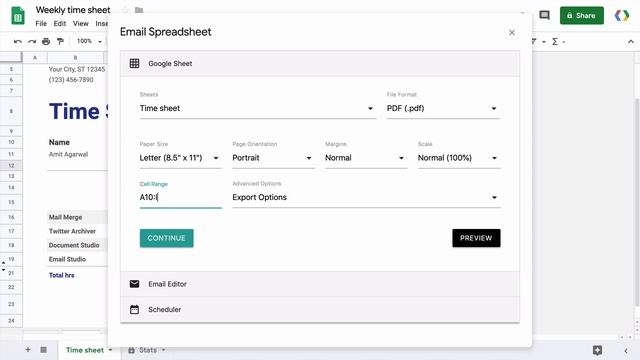
Task: Click the Google Sheet section header
Action: point(320,63)
